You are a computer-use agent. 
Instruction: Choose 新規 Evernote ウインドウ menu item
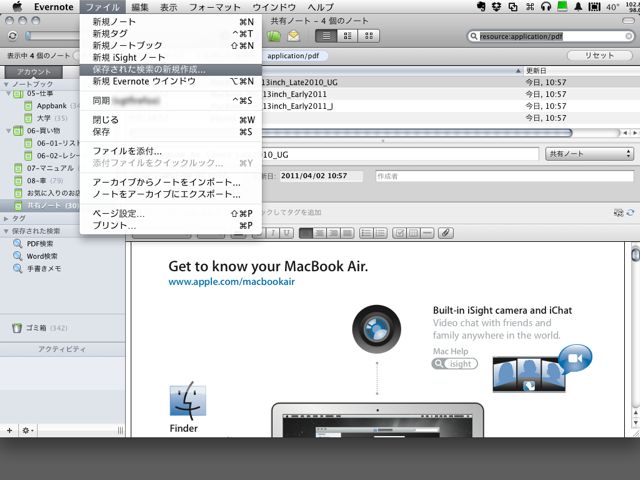pos(171,81)
